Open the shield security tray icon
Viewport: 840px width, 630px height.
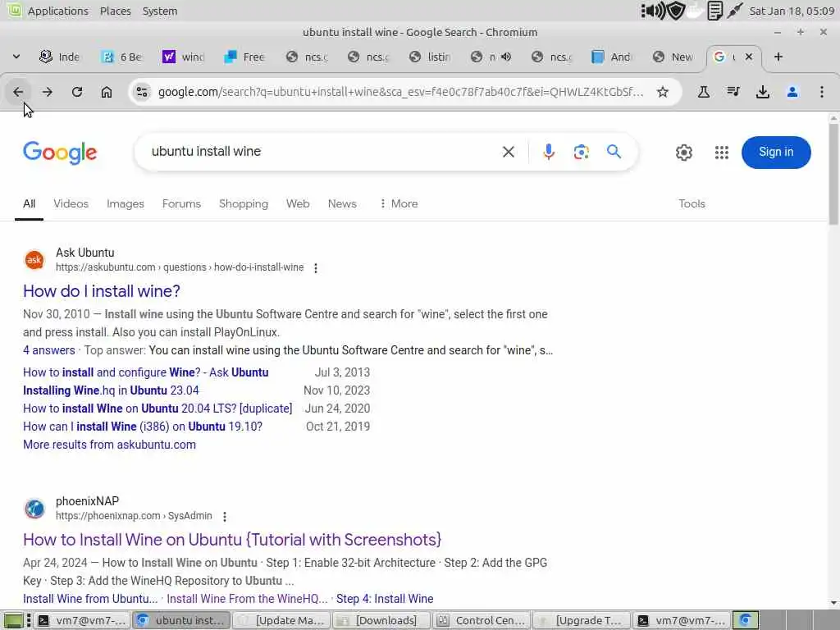[x=676, y=11]
